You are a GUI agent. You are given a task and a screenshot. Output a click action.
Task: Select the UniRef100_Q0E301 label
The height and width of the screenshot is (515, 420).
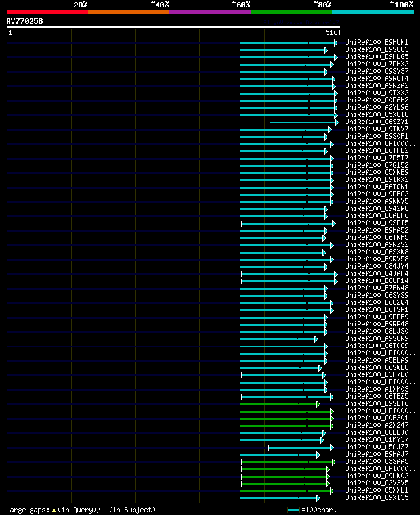[377, 418]
